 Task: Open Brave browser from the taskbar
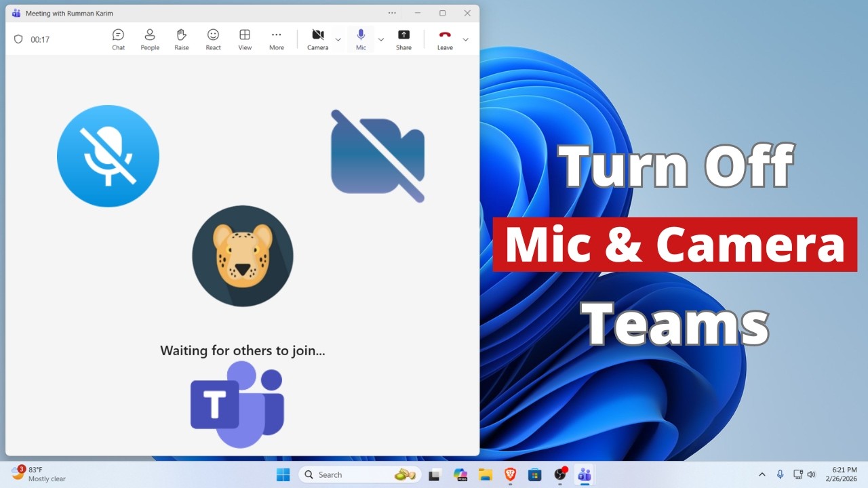click(x=510, y=474)
